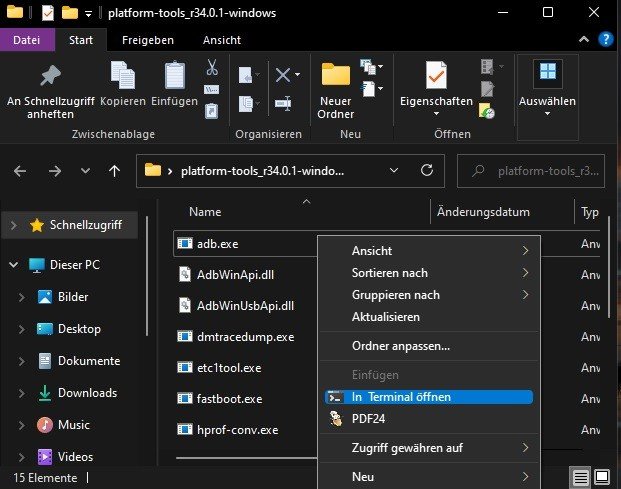Open recent locations dropdown beside forward arrow

pos(87,171)
